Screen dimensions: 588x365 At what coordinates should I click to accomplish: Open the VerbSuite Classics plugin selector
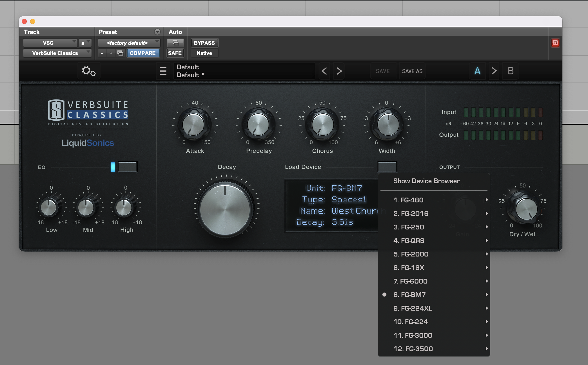pyautogui.click(x=57, y=53)
